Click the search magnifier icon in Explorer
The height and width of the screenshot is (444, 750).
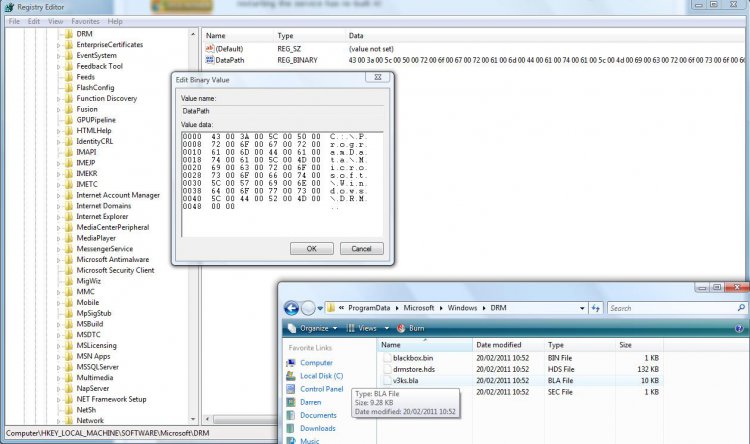click(x=741, y=308)
